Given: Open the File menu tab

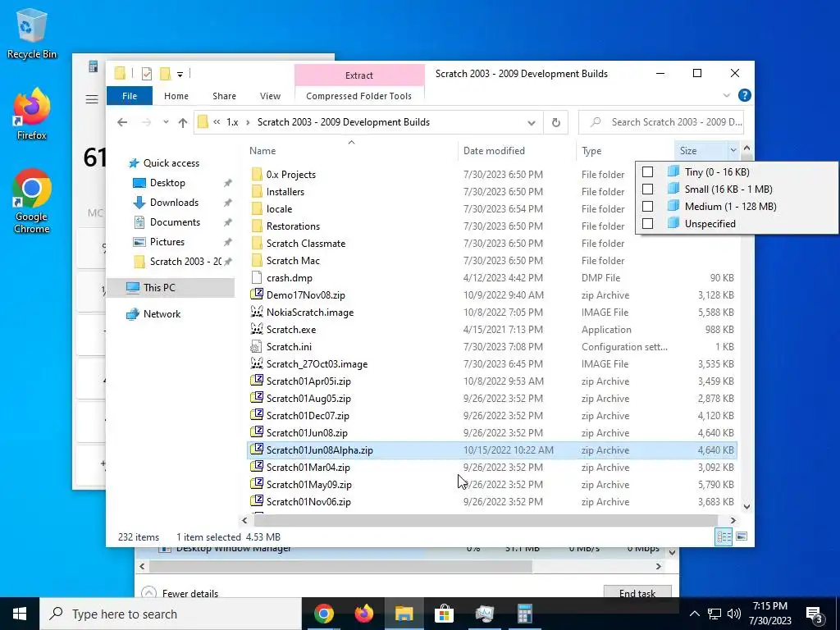Looking at the screenshot, I should (130, 96).
